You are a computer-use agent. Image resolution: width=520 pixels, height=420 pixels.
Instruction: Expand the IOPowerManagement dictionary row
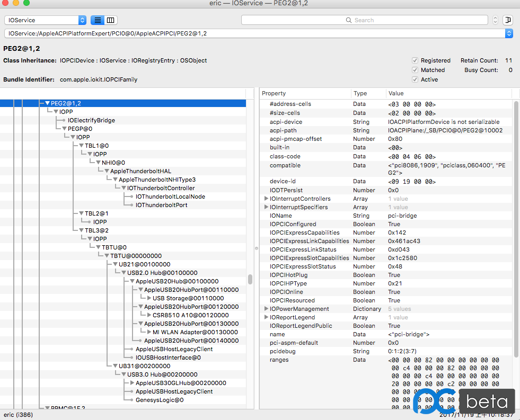click(266, 309)
